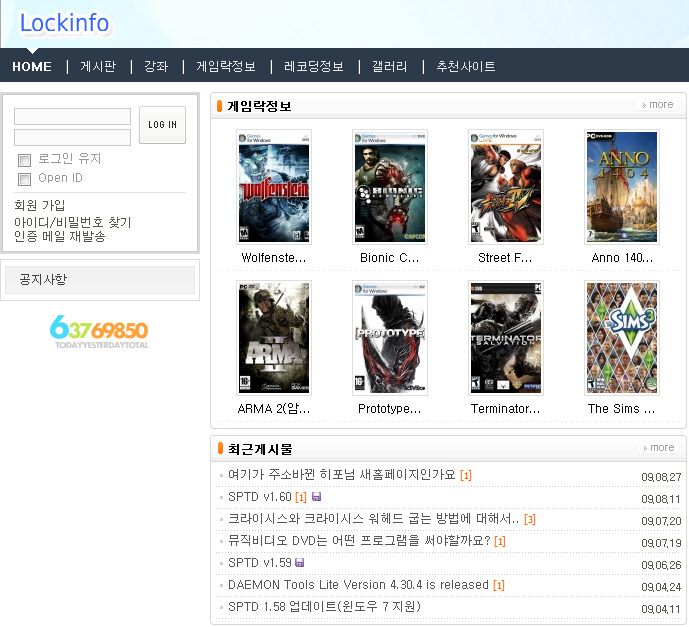The width and height of the screenshot is (689, 627).
Task: Open the 레코딩정보 menu item
Action: (314, 66)
